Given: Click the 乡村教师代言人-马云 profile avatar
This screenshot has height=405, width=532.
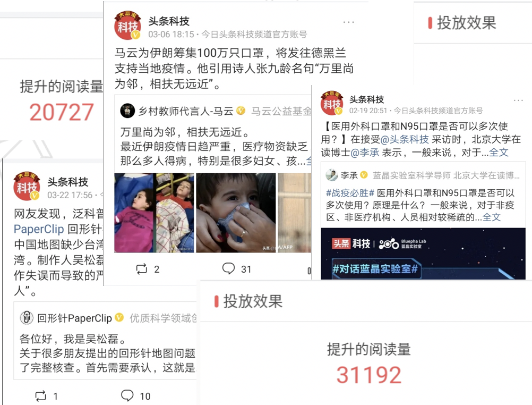Looking at the screenshot, I should pos(127,111).
